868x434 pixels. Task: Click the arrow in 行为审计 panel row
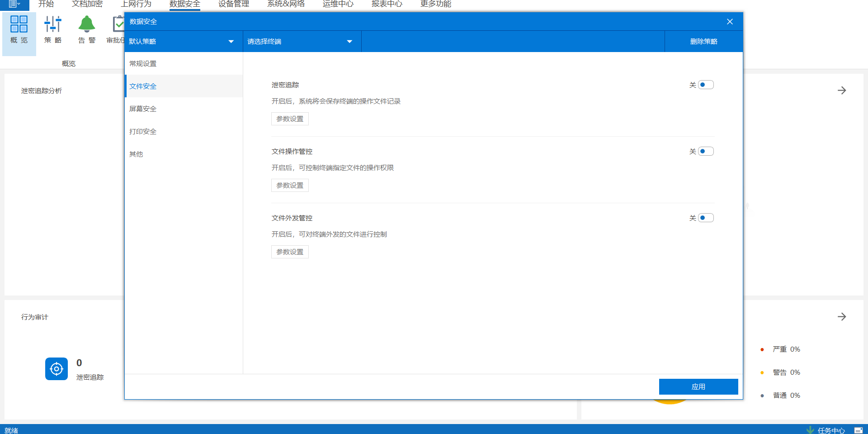point(841,317)
